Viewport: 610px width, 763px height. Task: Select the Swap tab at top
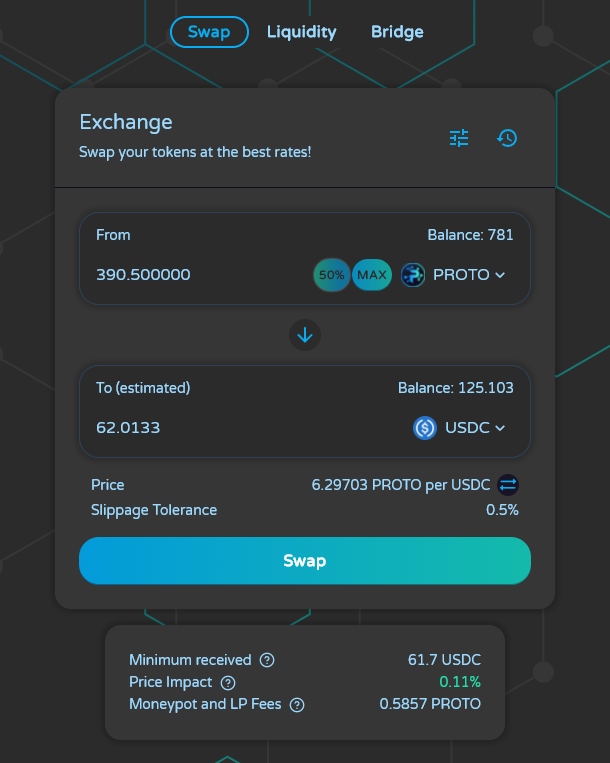point(209,32)
